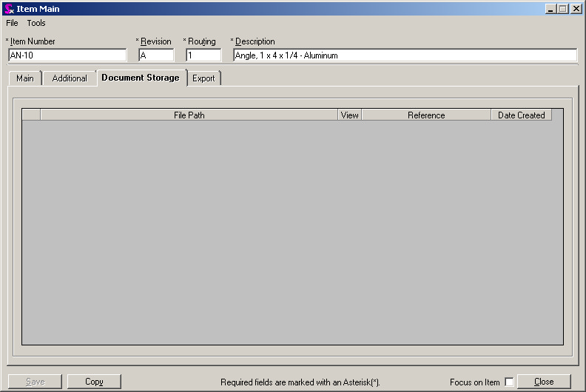Minimize the Item Main window

click(550, 9)
